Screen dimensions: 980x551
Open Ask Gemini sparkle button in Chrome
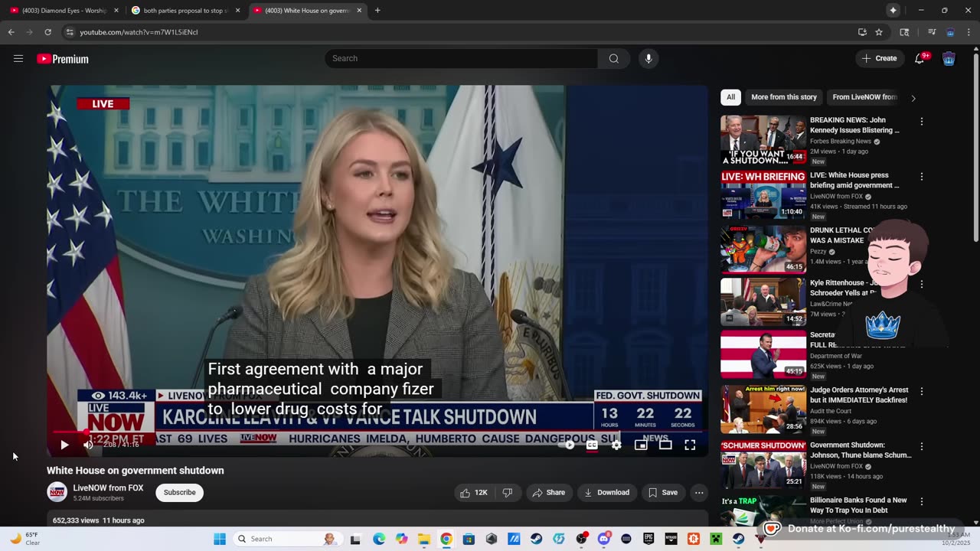893,11
